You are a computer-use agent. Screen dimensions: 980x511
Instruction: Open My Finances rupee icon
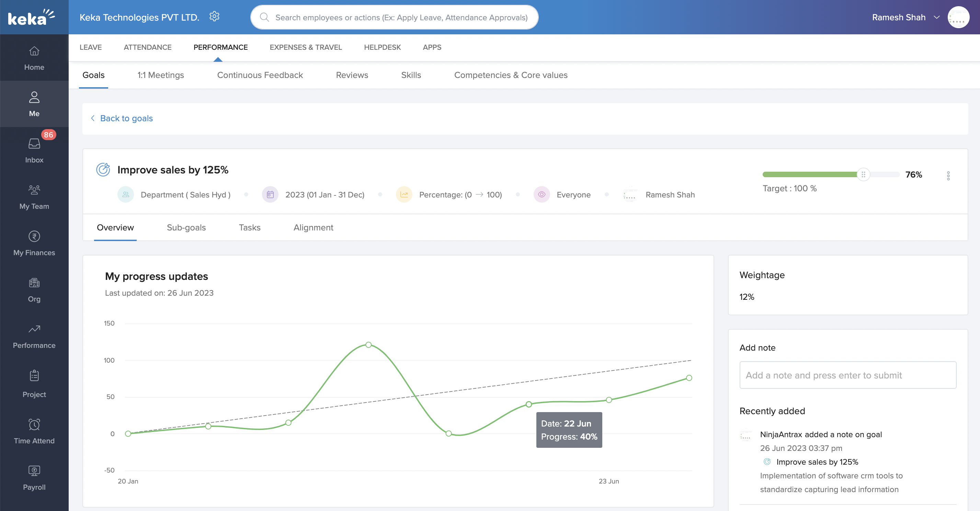pyautogui.click(x=34, y=236)
